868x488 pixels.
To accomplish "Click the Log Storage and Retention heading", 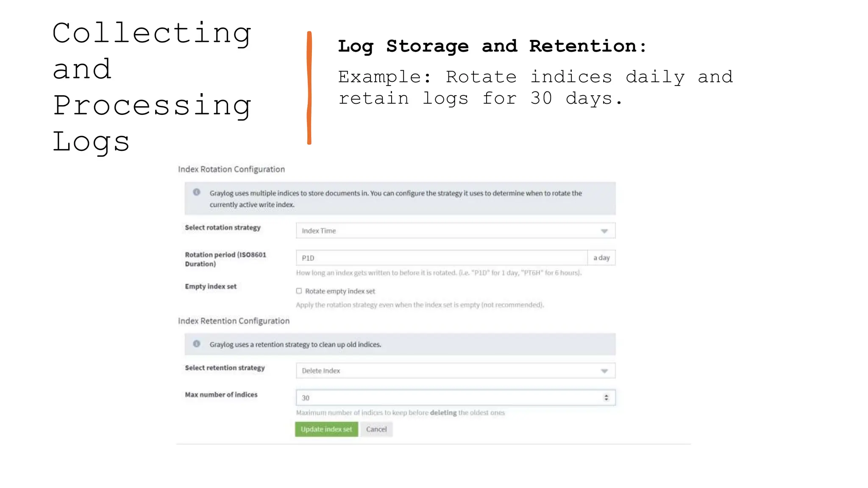I will point(492,46).
